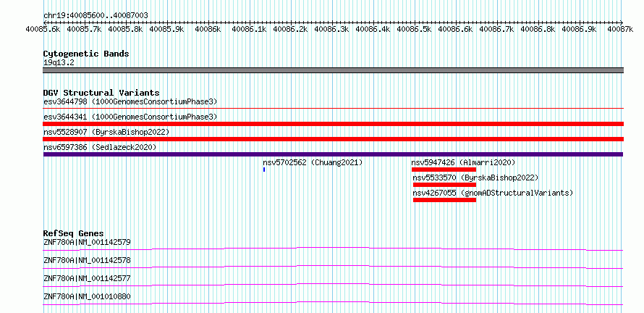Open variant nsv5702562 Chuang2021 label

tap(313, 162)
